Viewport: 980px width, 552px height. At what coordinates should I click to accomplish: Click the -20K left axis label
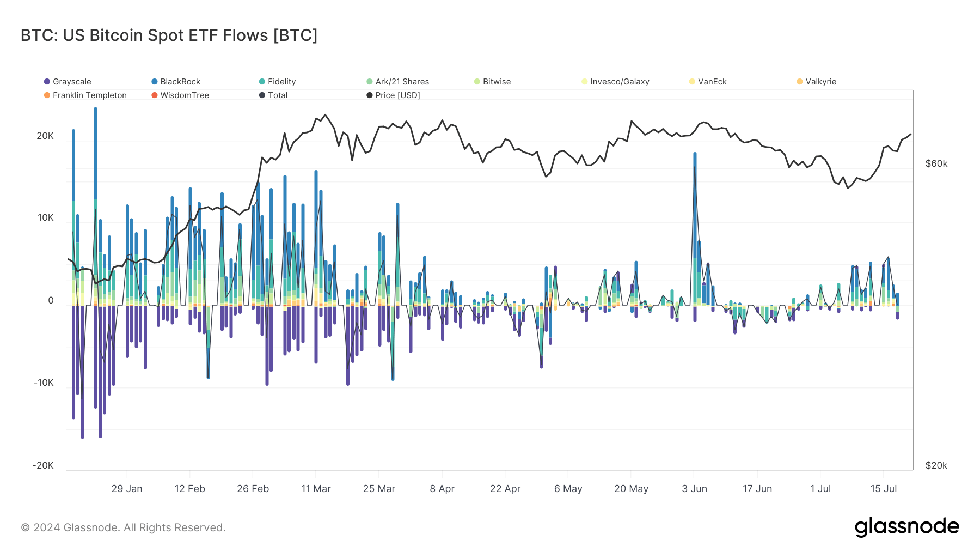tap(43, 466)
